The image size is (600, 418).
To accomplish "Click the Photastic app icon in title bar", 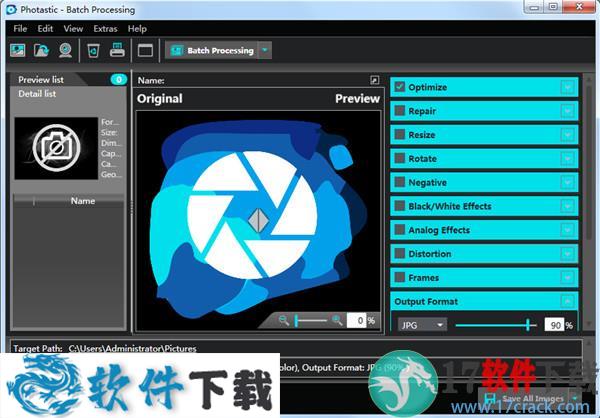I will point(11,9).
